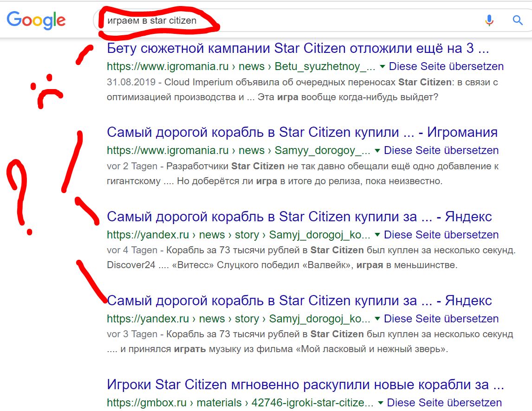532x411 pixels.
Task: Open result 'Игроки Star Citizen мгновенно раскупили новые корабли'
Action: (x=305, y=385)
